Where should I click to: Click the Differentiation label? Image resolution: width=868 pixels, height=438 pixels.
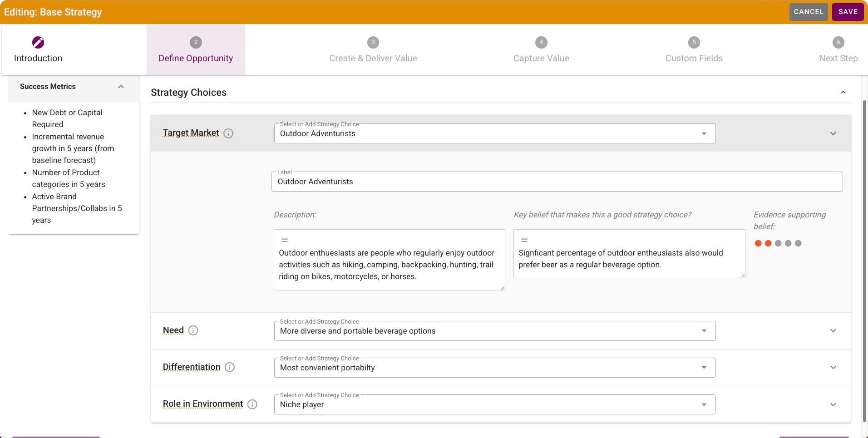[192, 367]
